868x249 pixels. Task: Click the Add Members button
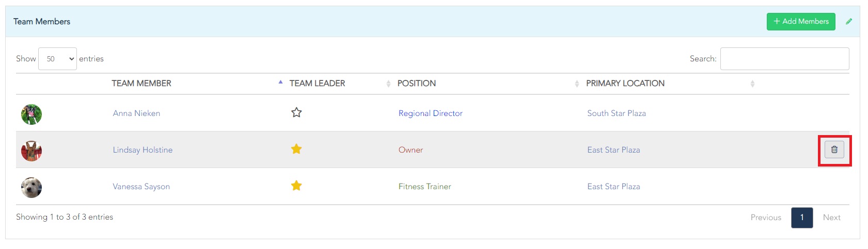pos(801,22)
